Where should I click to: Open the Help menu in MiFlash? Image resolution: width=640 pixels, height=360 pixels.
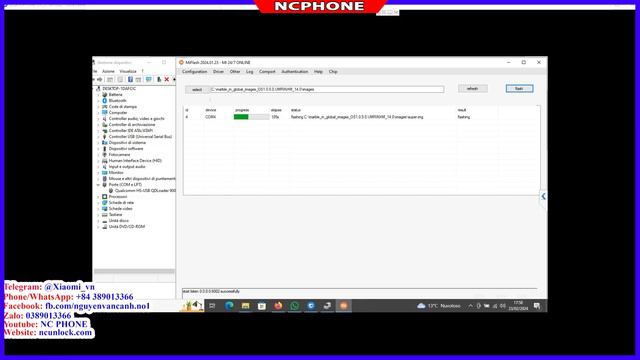tap(318, 71)
